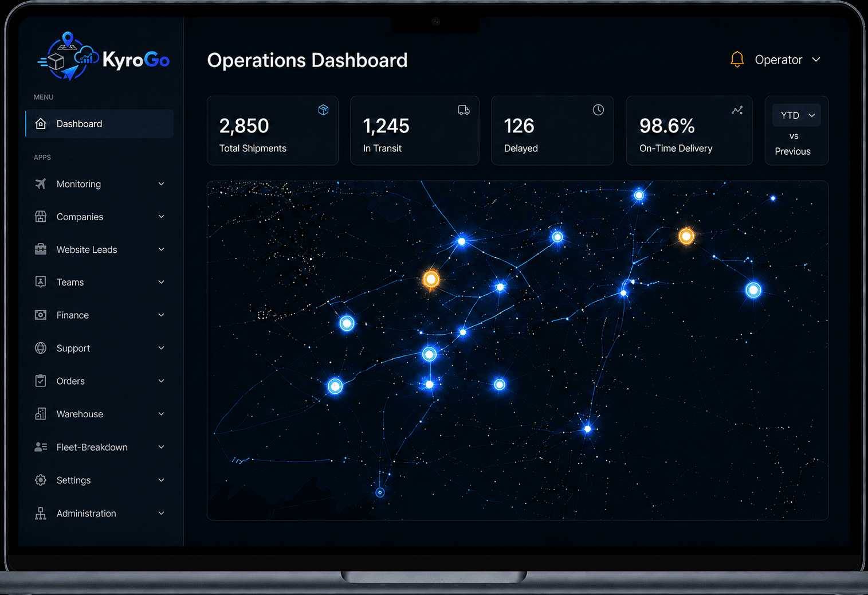868x595 pixels.
Task: Select the 2,850 Total Shipments card
Action: pyautogui.click(x=273, y=131)
